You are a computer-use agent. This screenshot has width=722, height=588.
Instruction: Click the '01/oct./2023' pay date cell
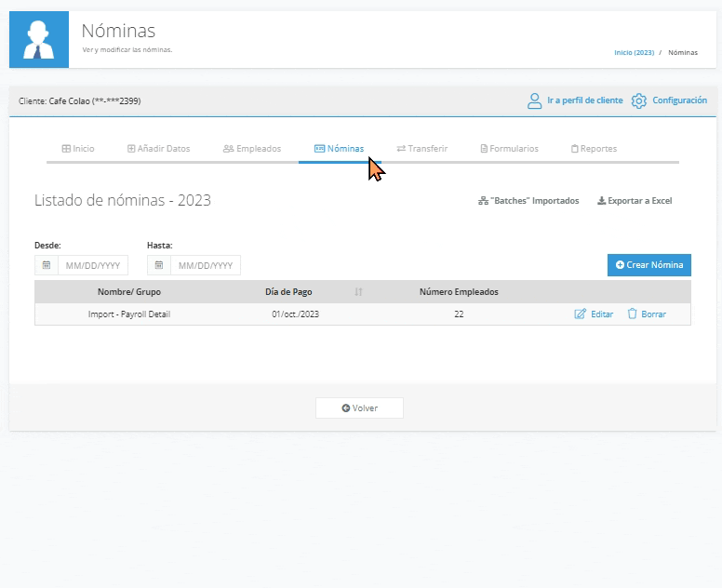point(296,314)
